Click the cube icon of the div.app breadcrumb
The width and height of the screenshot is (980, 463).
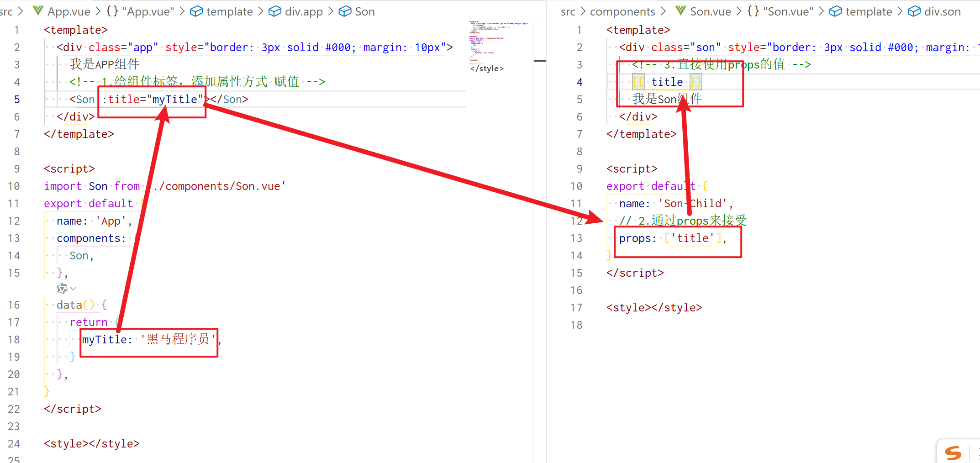click(275, 11)
